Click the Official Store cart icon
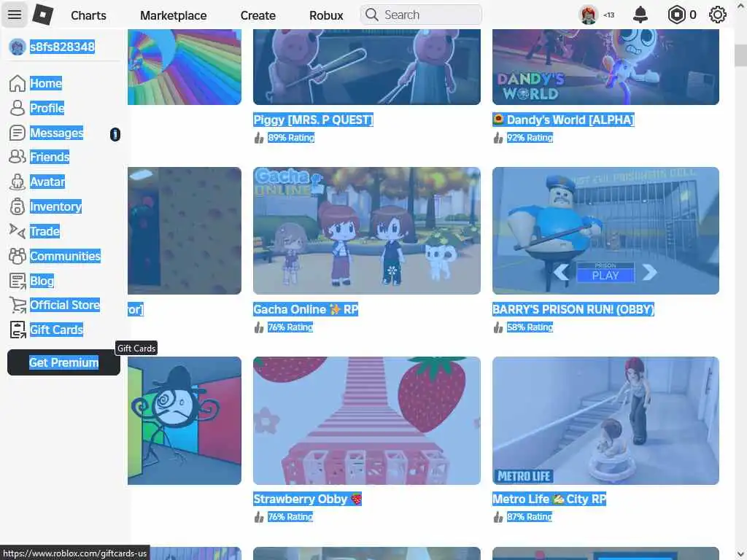Screen dimensions: 747x560 [x=18, y=306]
